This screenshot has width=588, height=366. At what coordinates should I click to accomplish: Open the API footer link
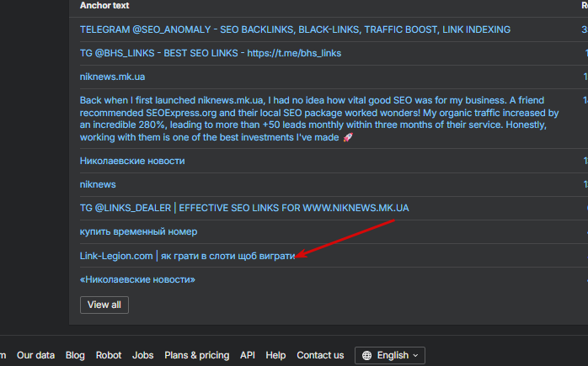[248, 355]
